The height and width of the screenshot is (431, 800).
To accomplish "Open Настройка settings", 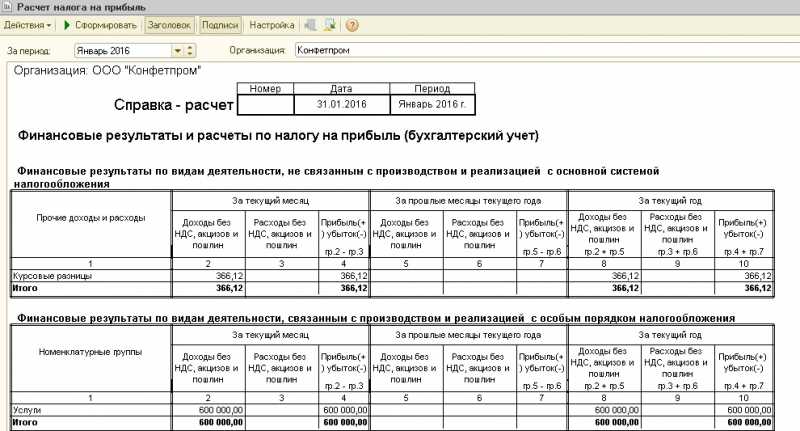I will [271, 25].
